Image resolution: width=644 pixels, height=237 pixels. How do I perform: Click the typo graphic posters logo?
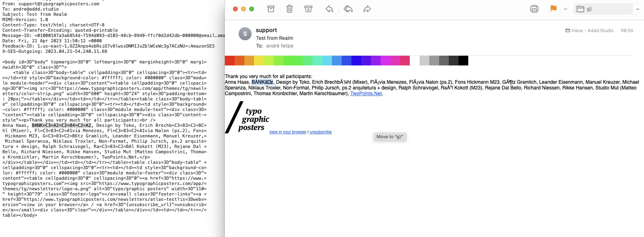(248, 118)
